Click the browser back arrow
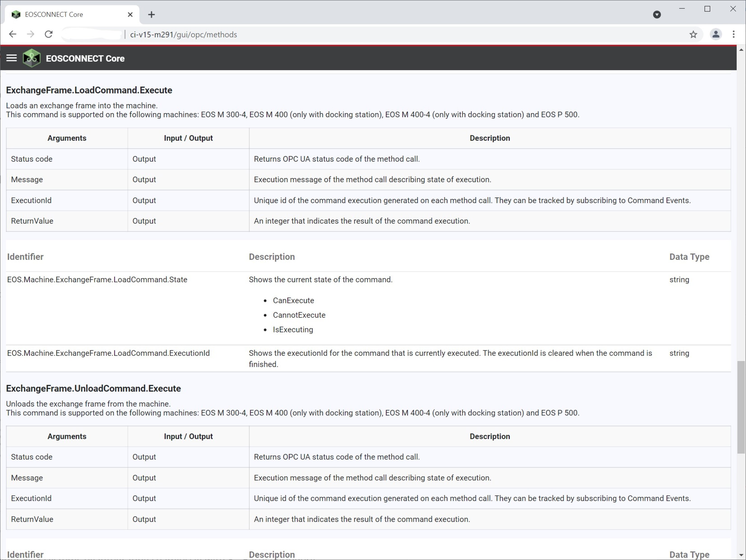Image resolution: width=746 pixels, height=560 pixels. tap(12, 34)
